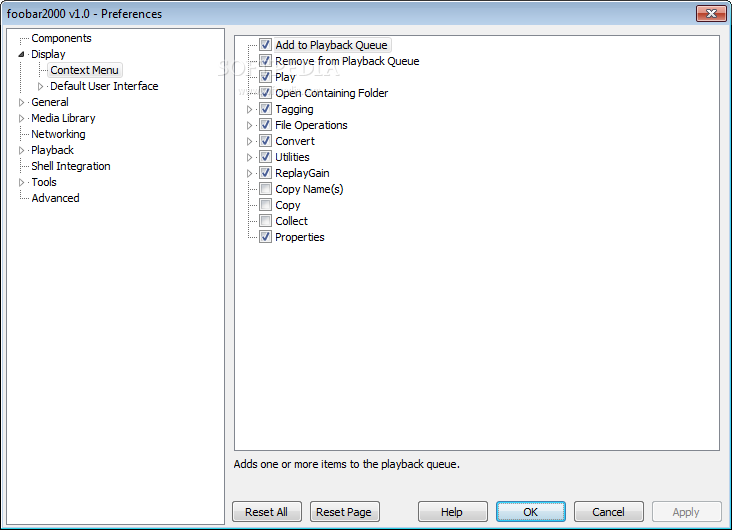732x530 pixels.
Task: Close the Preferences window
Action: (711, 14)
